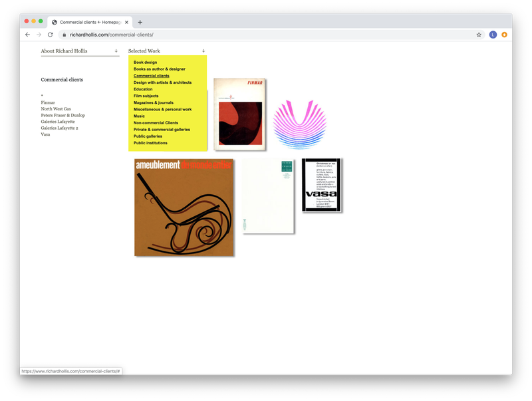Expand the About Richard Hollis arrow
532x401 pixels.
pyautogui.click(x=116, y=51)
